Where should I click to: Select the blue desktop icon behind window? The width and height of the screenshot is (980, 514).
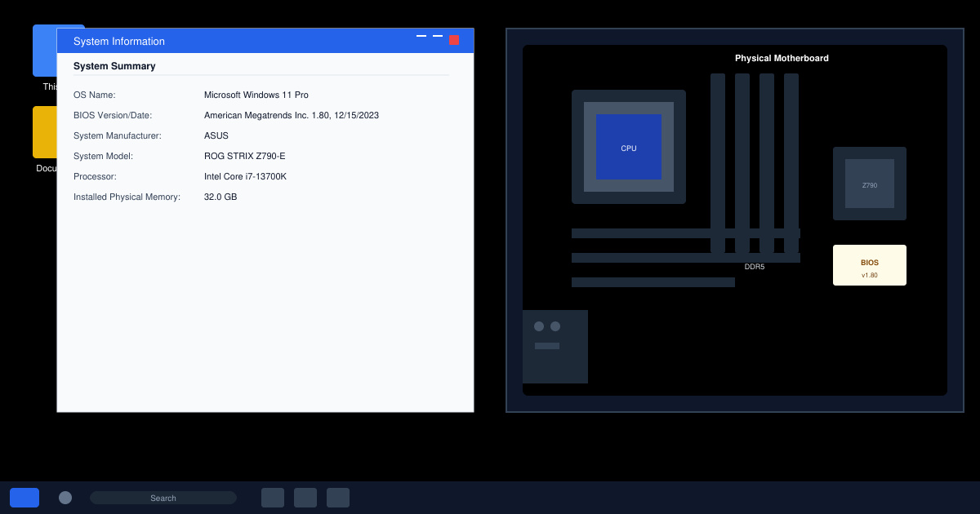click(44, 51)
